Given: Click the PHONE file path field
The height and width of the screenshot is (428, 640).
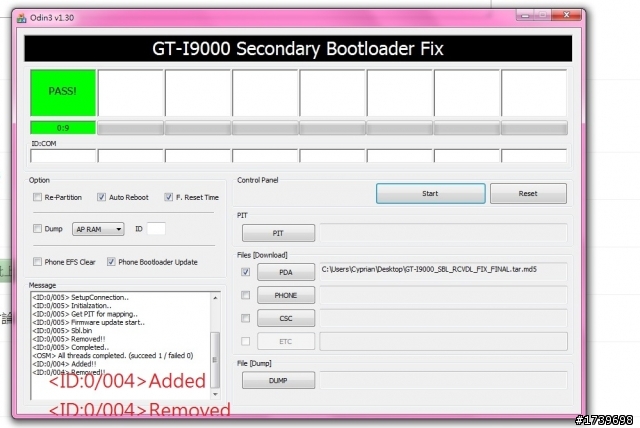Looking at the screenshot, I should click(443, 295).
